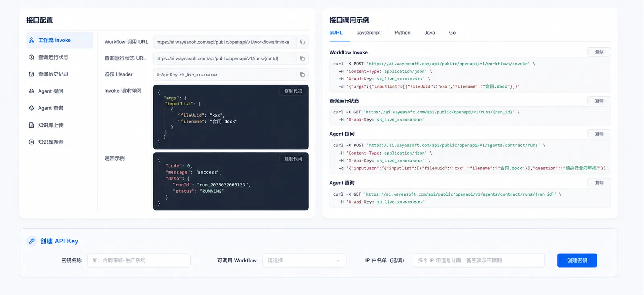Viewport: 644px width, 295px height.
Task: Select the Go code tab
Action: (x=452, y=33)
